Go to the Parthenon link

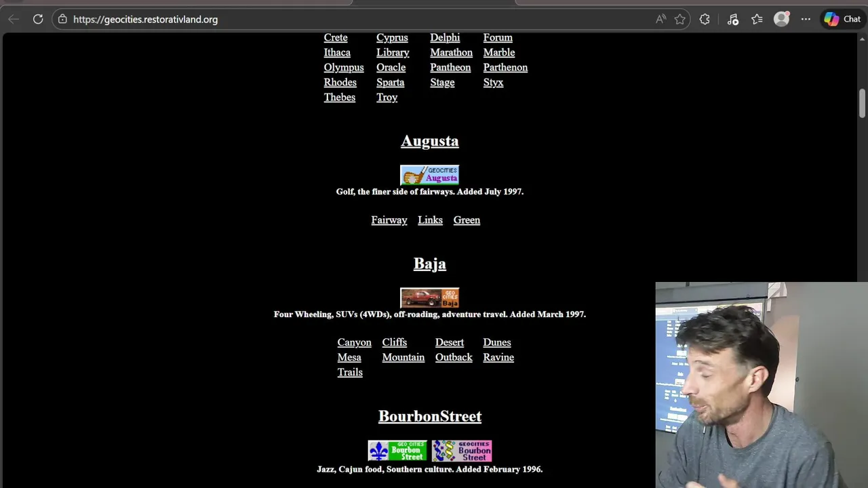505,67
